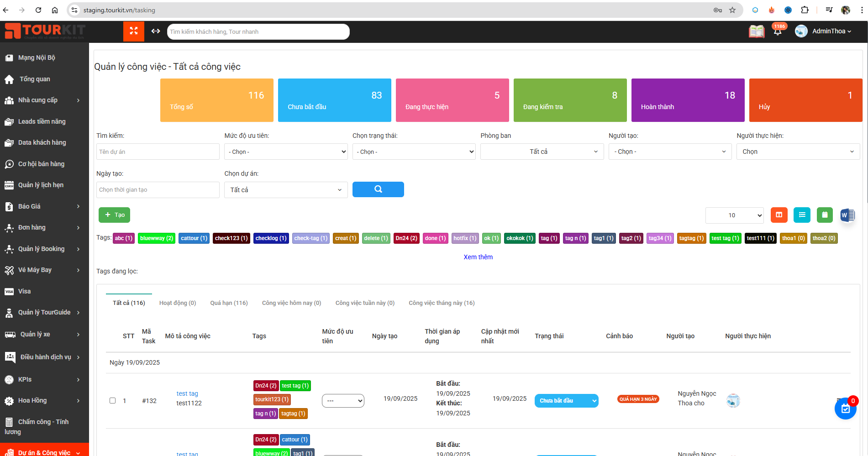
Task: Select the Công việc tháng này tab
Action: [442, 303]
